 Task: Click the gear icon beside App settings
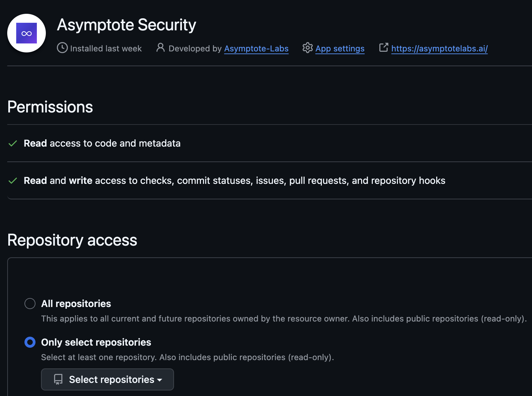(307, 48)
